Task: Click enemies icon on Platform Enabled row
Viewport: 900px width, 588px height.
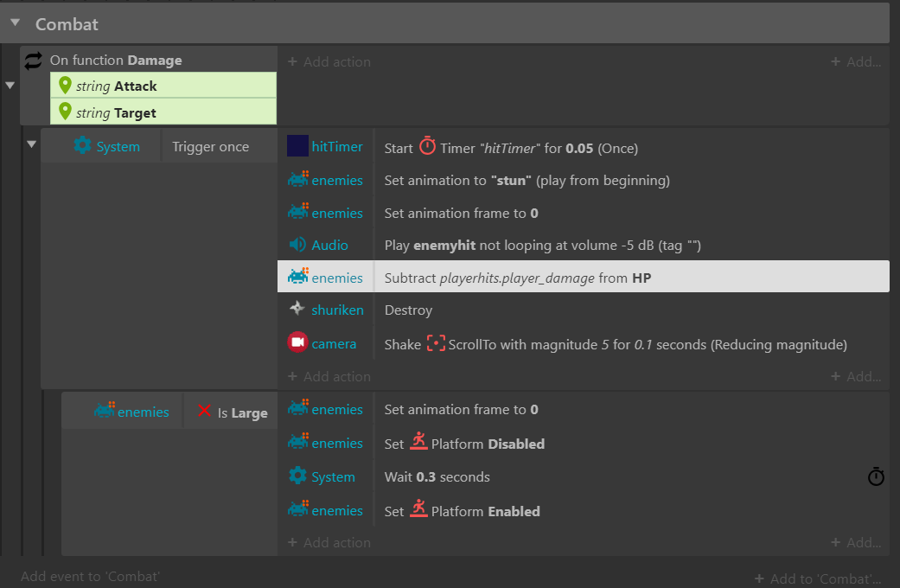Action: click(x=298, y=508)
